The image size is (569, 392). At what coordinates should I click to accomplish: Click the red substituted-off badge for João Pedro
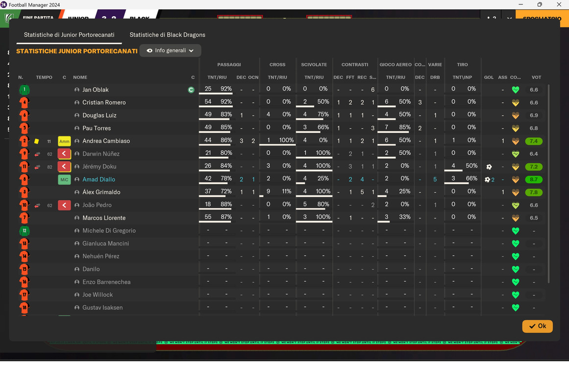point(64,205)
